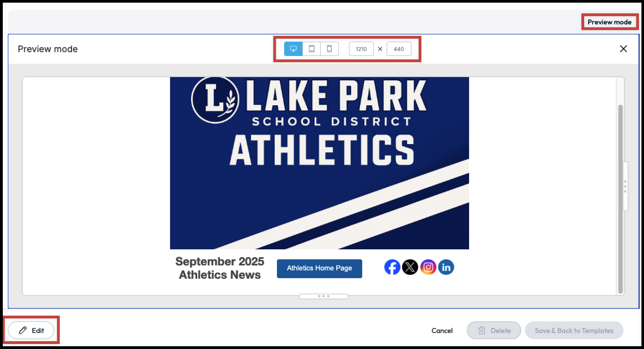Click the Athletics Home Page button
This screenshot has height=349, width=644.
pyautogui.click(x=320, y=269)
